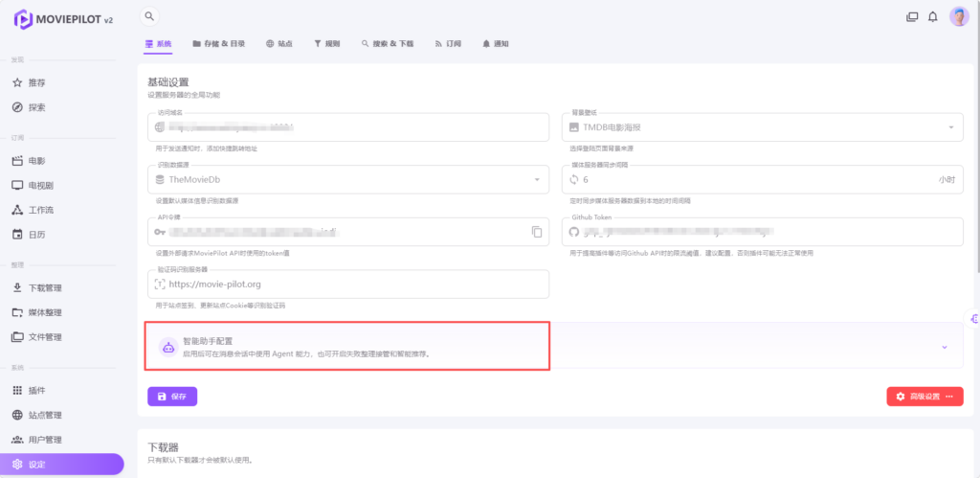Select 设定 in the sidebar

pos(62,465)
